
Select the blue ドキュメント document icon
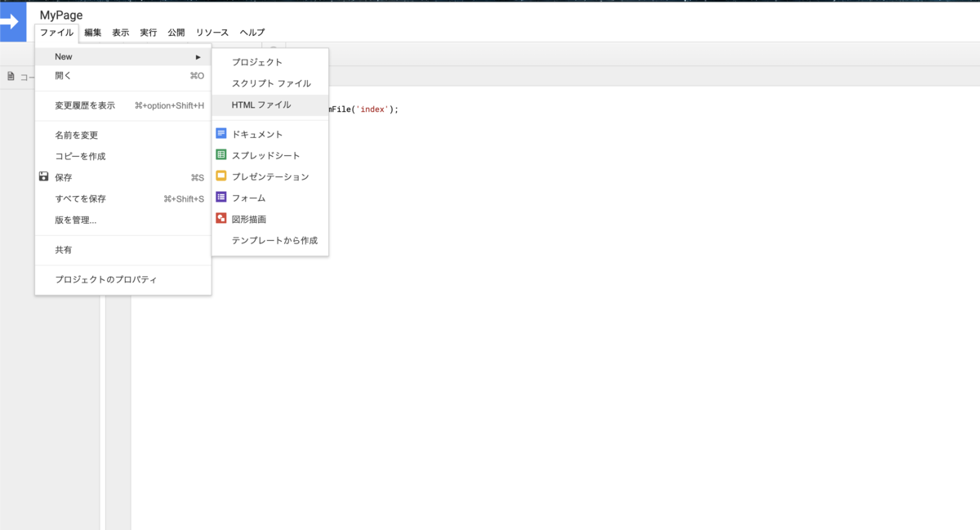221,133
